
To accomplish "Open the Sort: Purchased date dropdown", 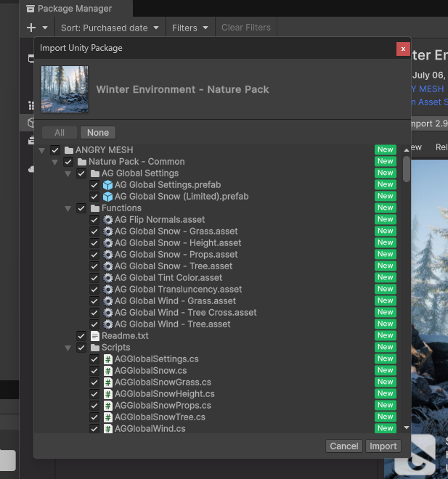I will click(x=110, y=28).
